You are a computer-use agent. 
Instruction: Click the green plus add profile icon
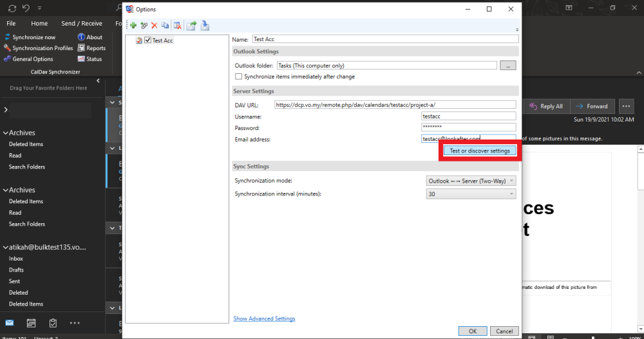pyautogui.click(x=133, y=26)
